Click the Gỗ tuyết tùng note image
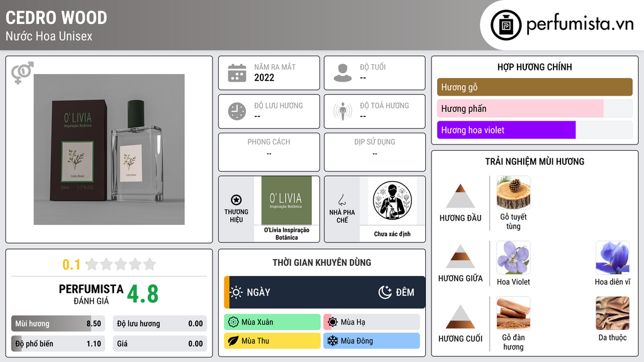The image size is (644, 362). click(513, 193)
